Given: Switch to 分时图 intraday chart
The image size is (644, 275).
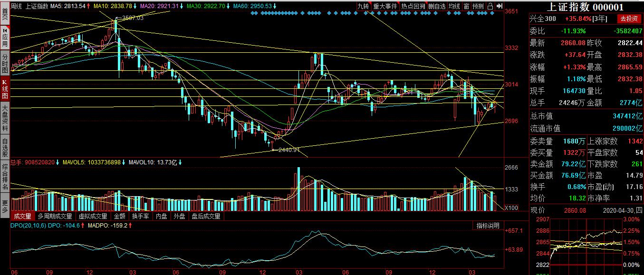Looking at the screenshot, I should (5, 63).
